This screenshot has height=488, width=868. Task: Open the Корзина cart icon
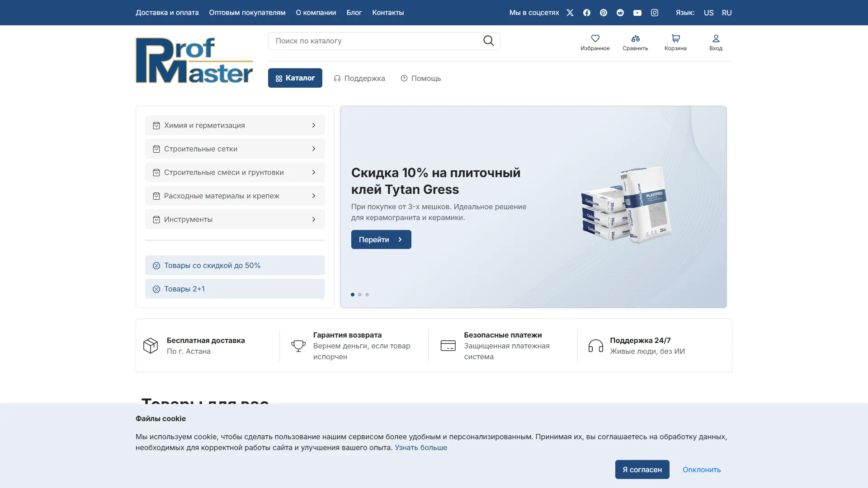(x=676, y=38)
